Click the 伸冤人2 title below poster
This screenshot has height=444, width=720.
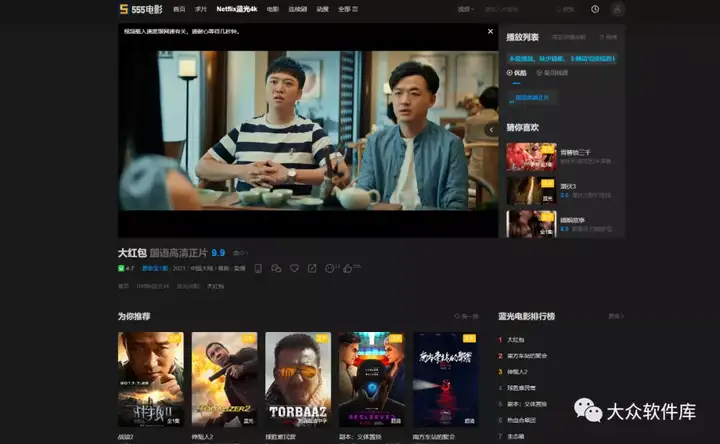pyautogui.click(x=202, y=437)
